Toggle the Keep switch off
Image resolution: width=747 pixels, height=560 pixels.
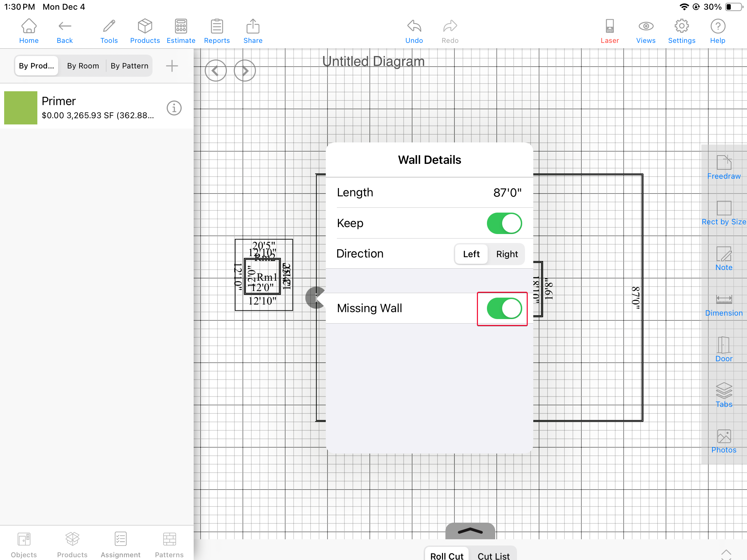(504, 223)
